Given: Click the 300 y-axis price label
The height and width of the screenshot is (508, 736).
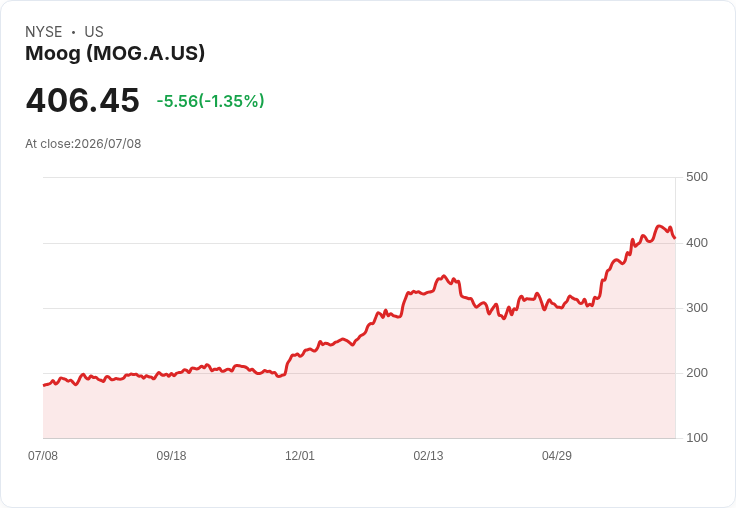Looking at the screenshot, I should click(x=697, y=308).
